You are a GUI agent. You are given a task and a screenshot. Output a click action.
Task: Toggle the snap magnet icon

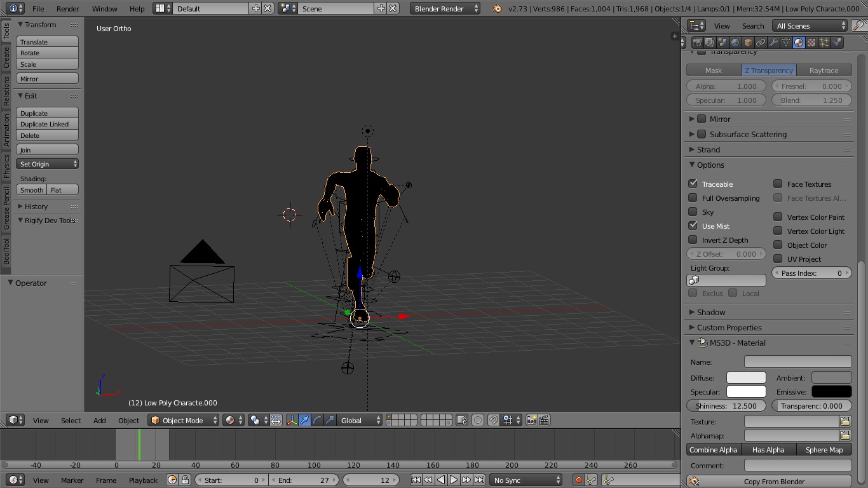493,420
